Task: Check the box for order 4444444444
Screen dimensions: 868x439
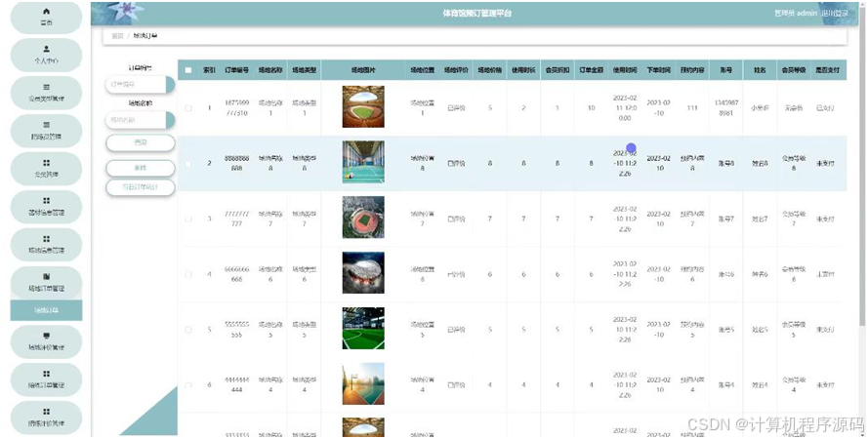Action: [188, 384]
